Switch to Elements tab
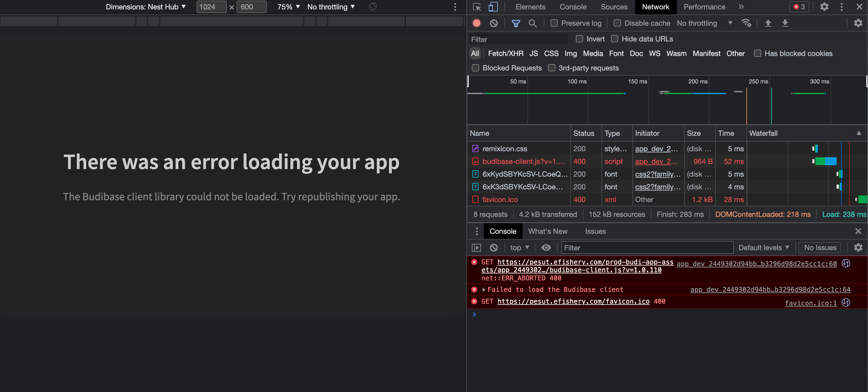 [530, 7]
